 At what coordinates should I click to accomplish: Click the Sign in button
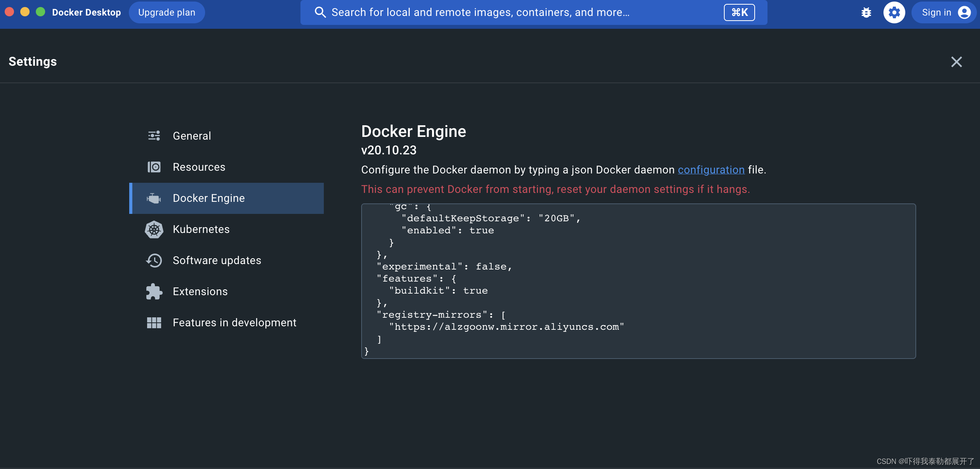point(941,12)
